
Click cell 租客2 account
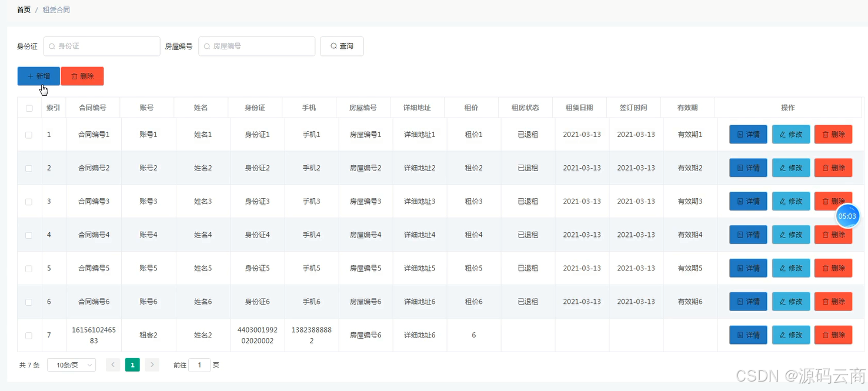click(x=148, y=335)
